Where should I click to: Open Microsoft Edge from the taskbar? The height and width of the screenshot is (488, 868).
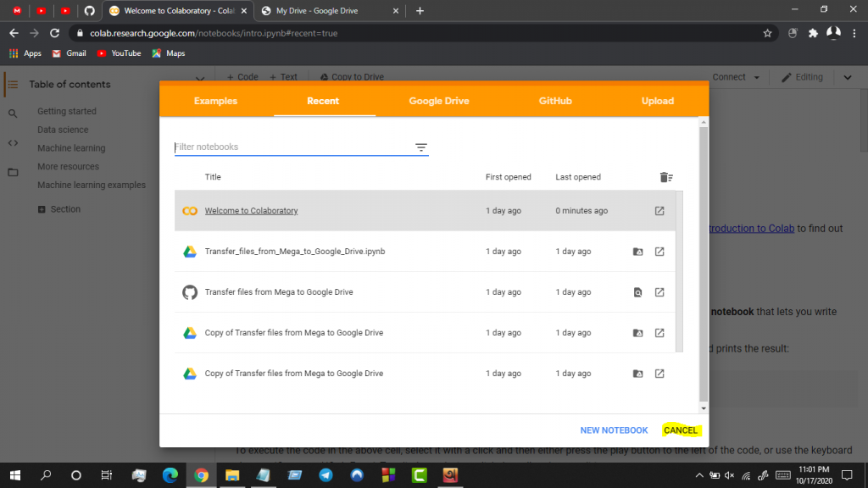tap(170, 474)
